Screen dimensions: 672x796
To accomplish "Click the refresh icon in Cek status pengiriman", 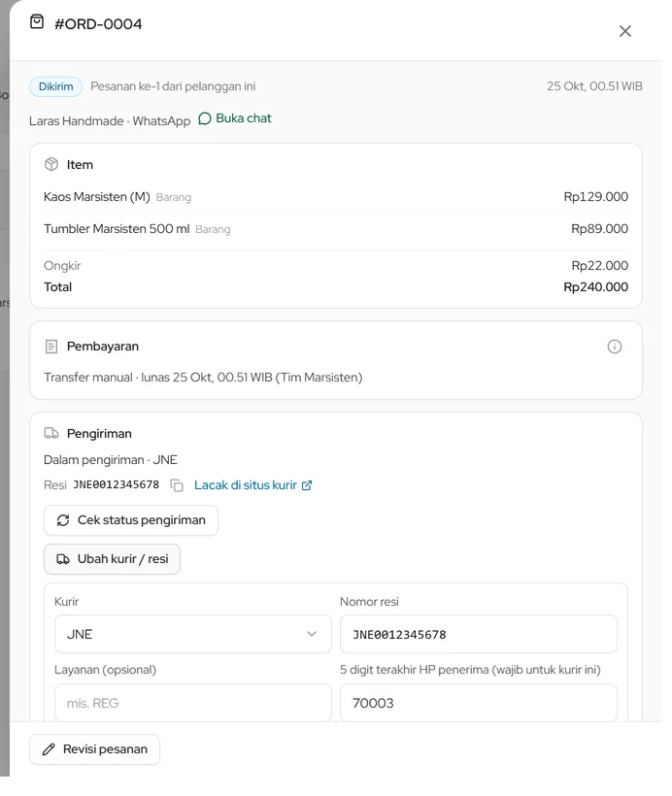I will [63, 520].
